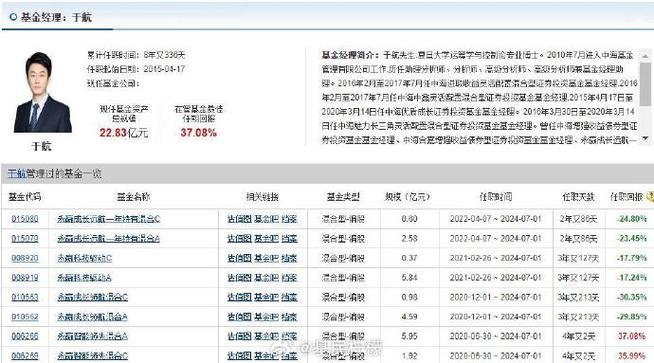This screenshot has width=654, height=363.
Task: Open 估值图 link for fund 006269
Action: tap(239, 356)
